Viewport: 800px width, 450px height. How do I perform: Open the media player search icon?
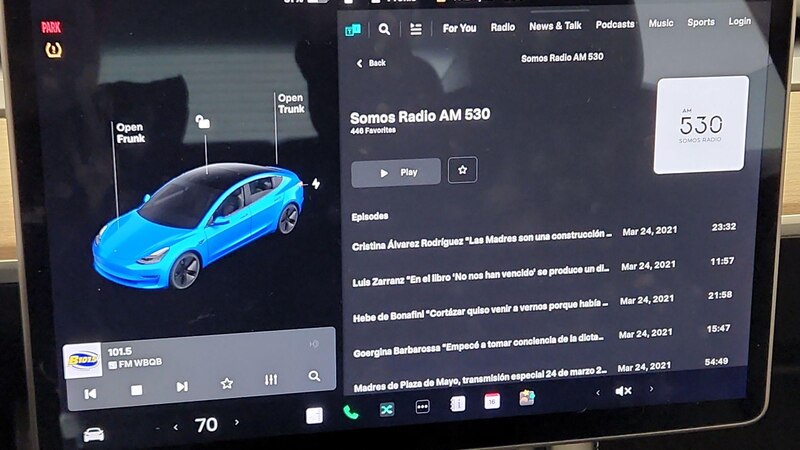point(314,377)
